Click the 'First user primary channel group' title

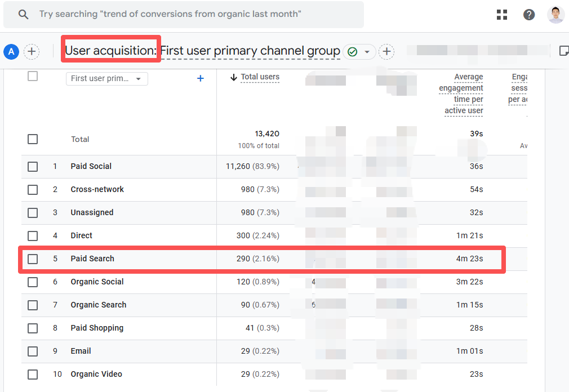coord(250,51)
